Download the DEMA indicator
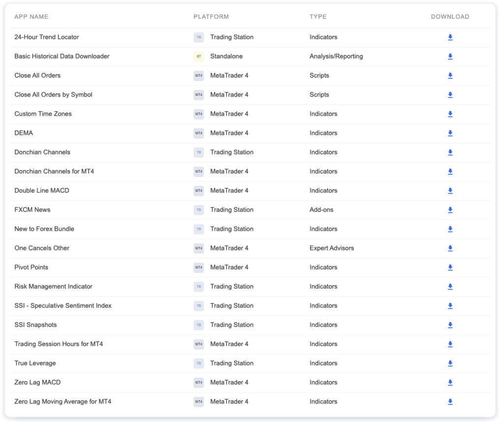The width and height of the screenshot is (504, 422). pyautogui.click(x=450, y=133)
